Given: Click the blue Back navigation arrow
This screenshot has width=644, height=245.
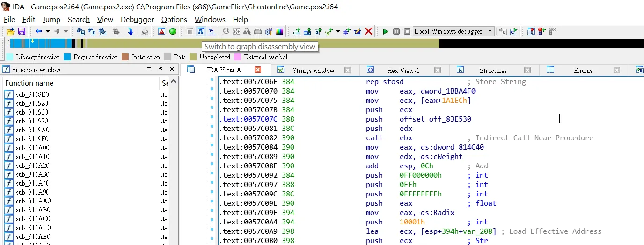Looking at the screenshot, I should [38, 31].
